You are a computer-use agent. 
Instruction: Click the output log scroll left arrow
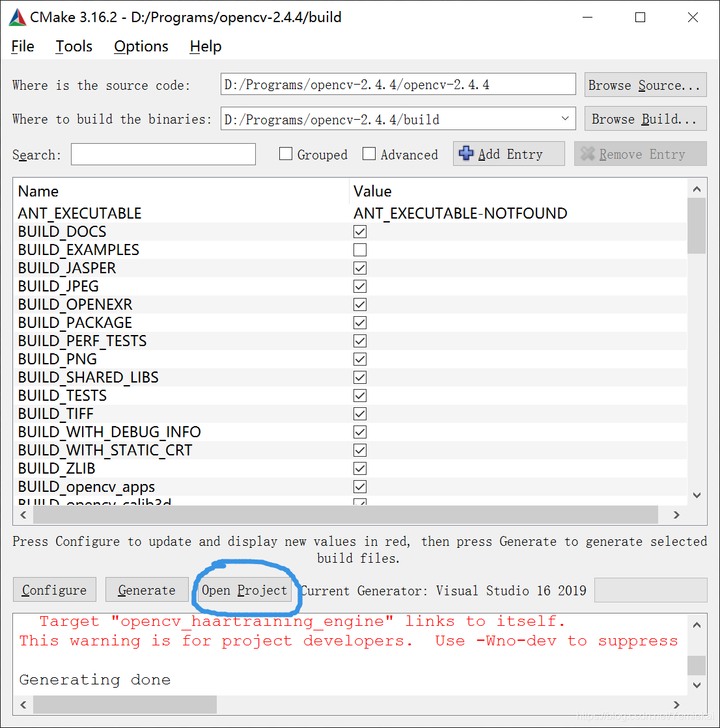click(23, 705)
